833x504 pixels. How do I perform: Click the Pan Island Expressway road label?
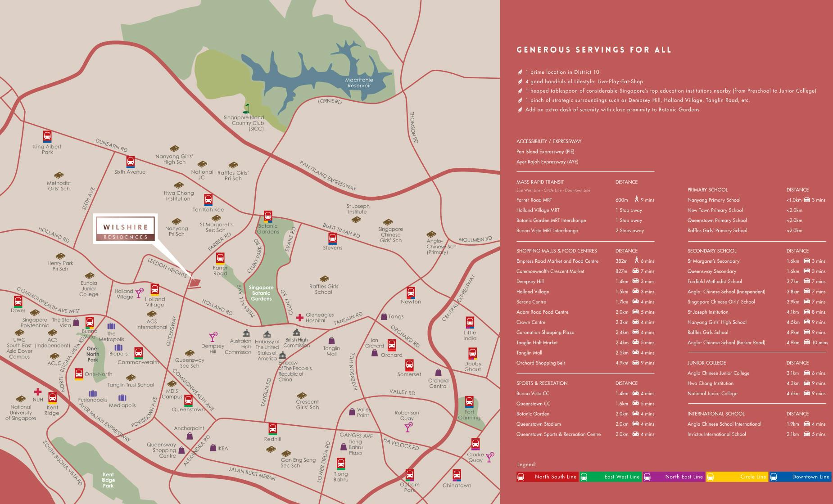point(328,176)
